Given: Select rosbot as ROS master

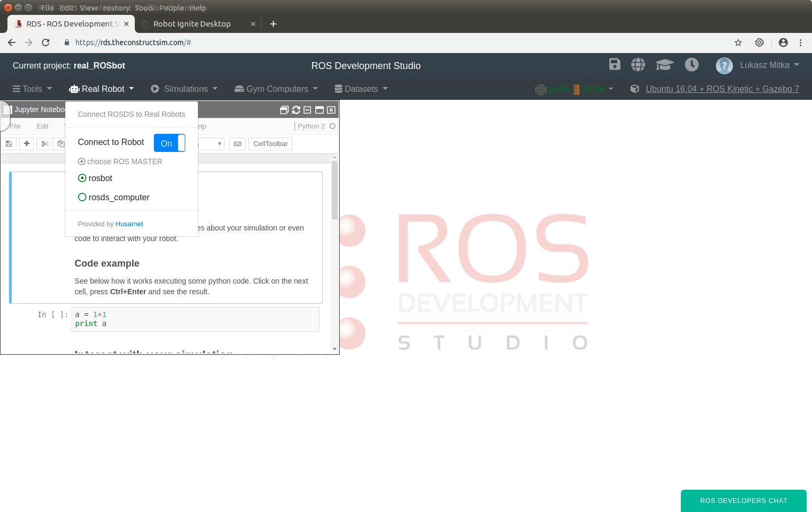Looking at the screenshot, I should tap(96, 178).
